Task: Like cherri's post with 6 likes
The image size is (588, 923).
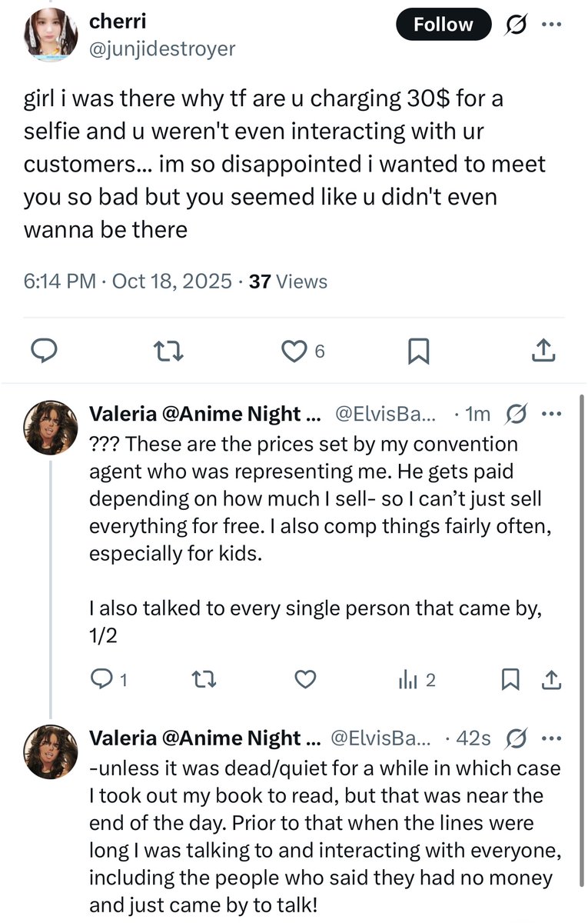Action: coord(294,352)
